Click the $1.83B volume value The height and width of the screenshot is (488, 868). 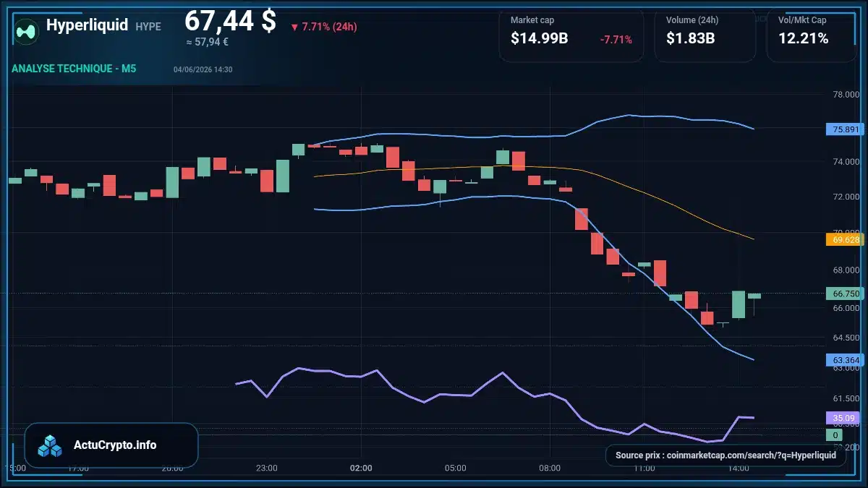[x=690, y=39]
